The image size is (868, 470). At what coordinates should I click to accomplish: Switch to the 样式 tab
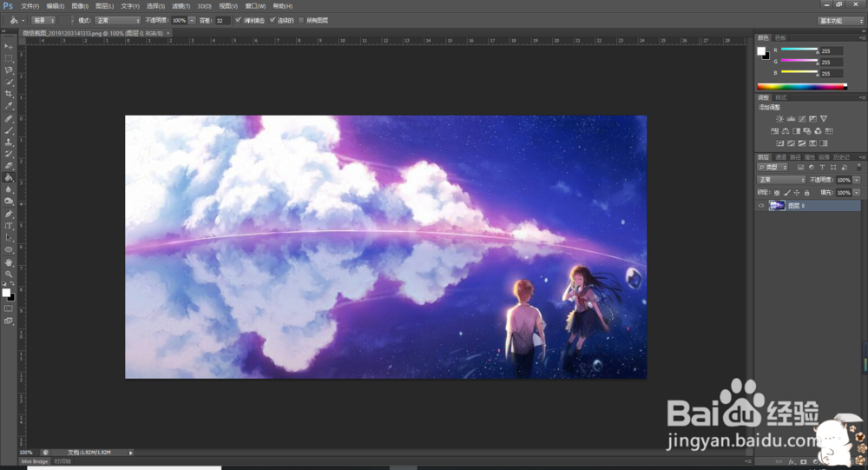click(x=780, y=97)
